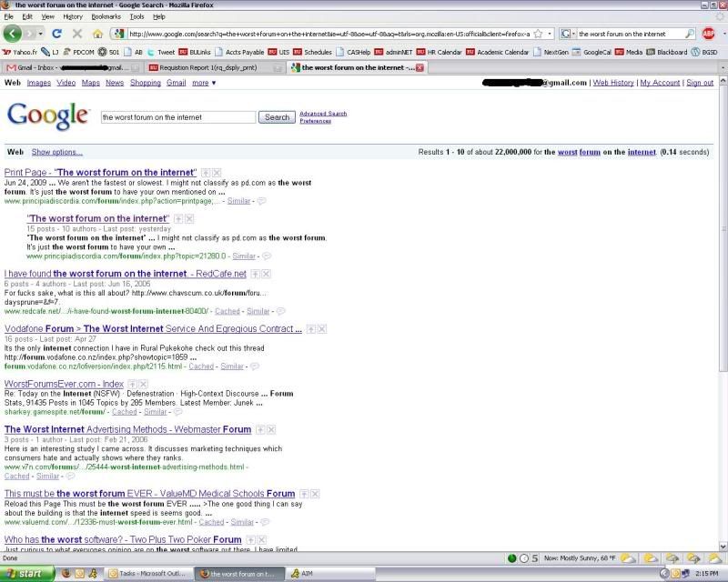Click the Google search query input field
The height and width of the screenshot is (582, 728).
pyautogui.click(x=178, y=117)
